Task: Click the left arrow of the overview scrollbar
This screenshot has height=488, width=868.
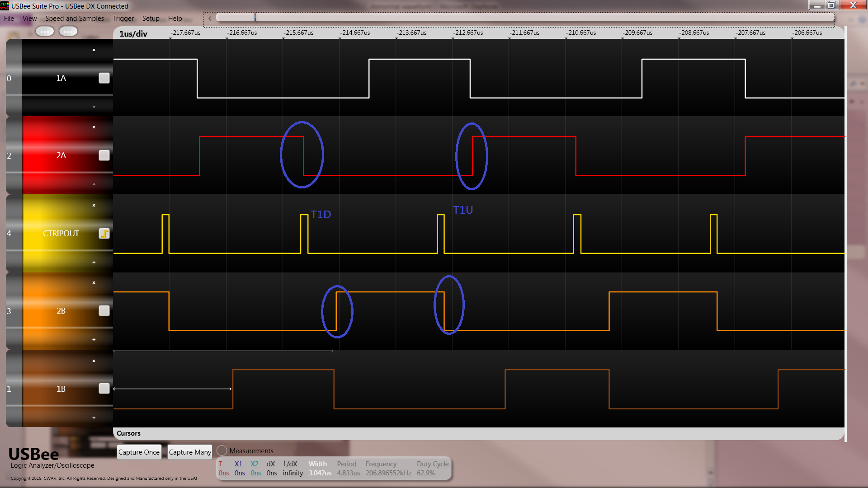Action: (x=210, y=19)
